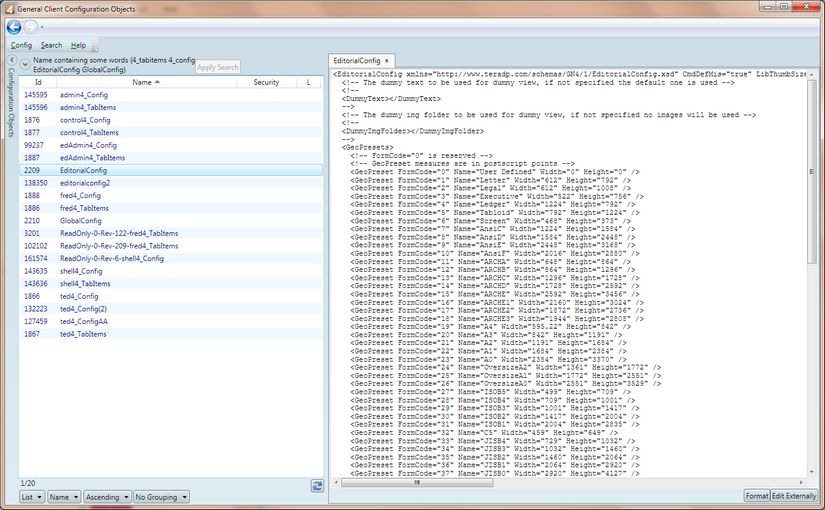Select shell4_Config row
This screenshot has height=510, width=825.
[x=171, y=271]
